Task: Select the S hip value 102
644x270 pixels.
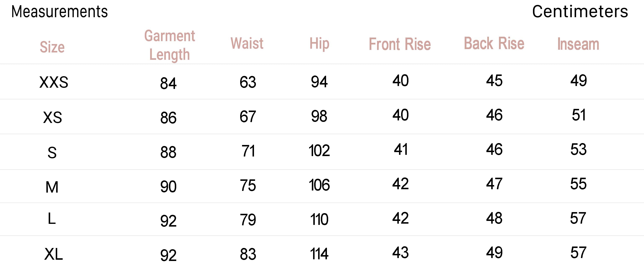Action: click(x=319, y=151)
